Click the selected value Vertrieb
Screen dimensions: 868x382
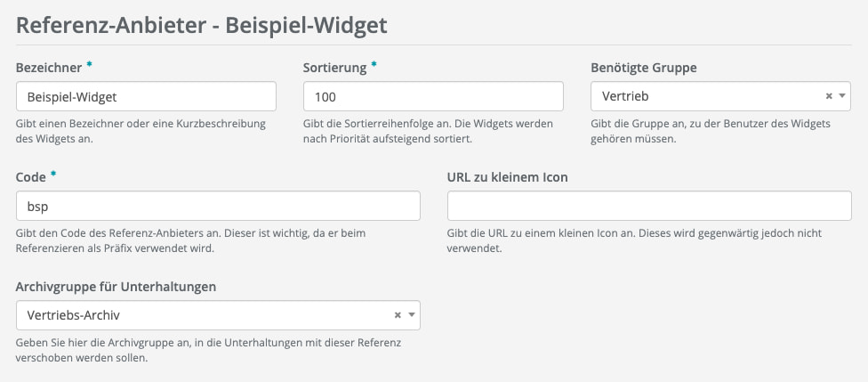[621, 96]
